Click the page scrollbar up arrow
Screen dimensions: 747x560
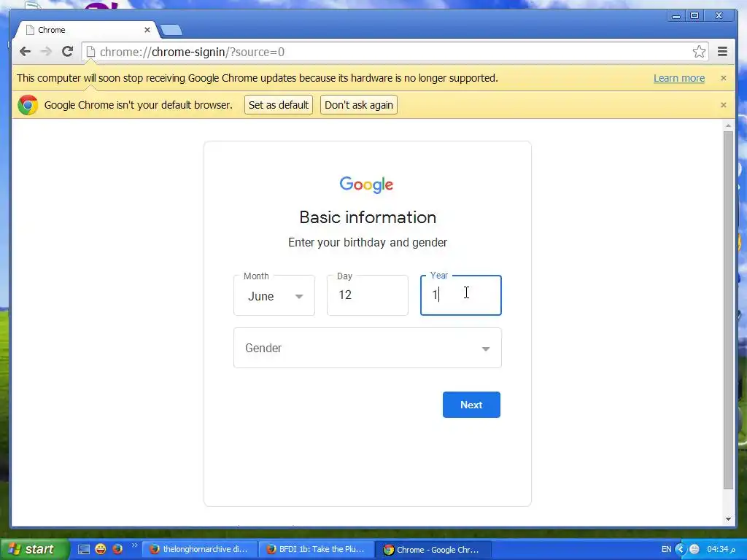click(x=728, y=125)
